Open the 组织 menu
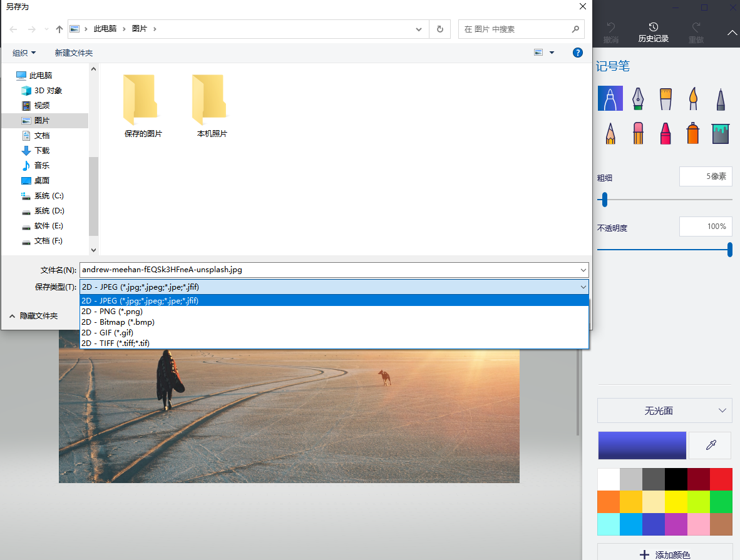The width and height of the screenshot is (740, 560). (24, 53)
